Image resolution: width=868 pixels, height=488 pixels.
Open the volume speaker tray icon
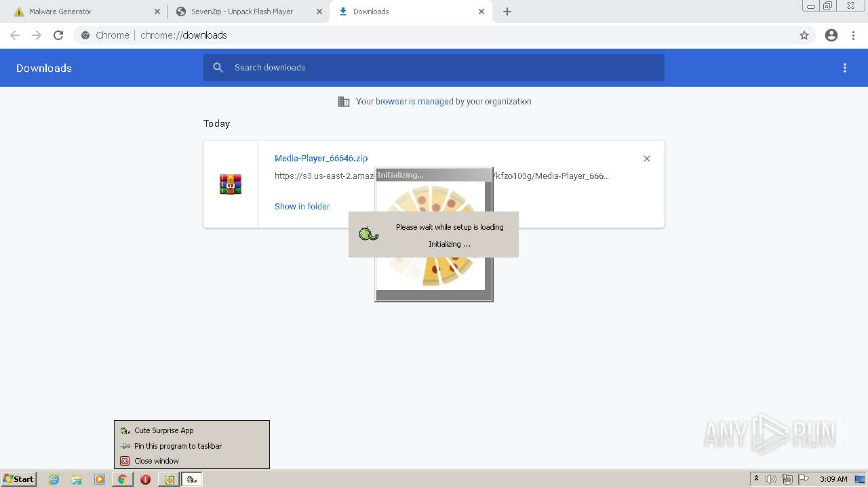tap(771, 479)
